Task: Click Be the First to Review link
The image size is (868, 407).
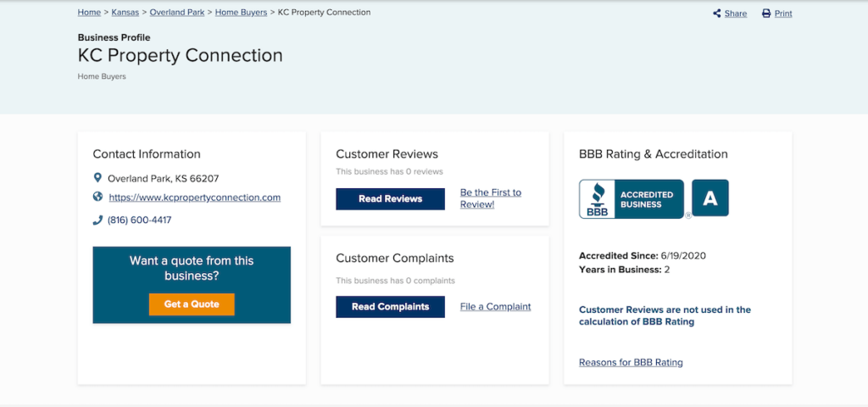Action: (491, 198)
